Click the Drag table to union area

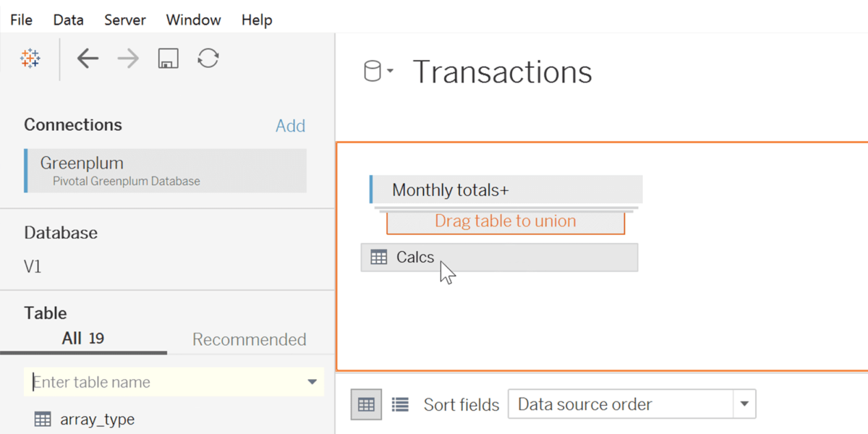(x=506, y=221)
